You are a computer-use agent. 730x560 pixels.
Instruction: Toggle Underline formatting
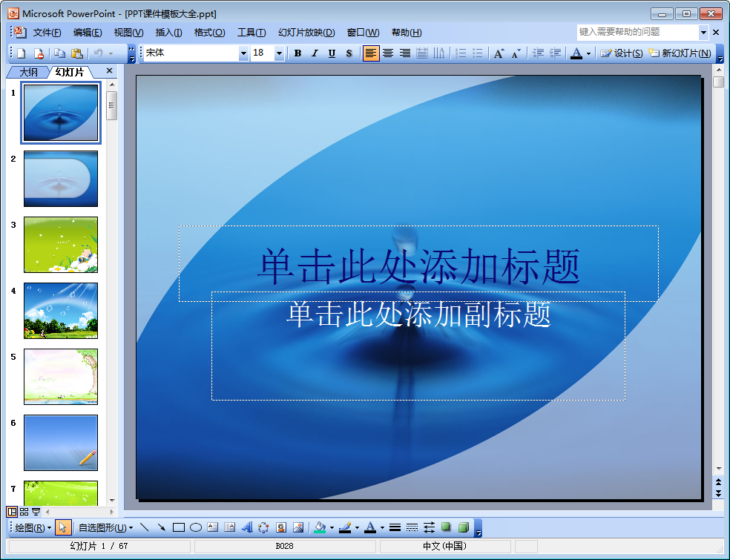tap(332, 53)
